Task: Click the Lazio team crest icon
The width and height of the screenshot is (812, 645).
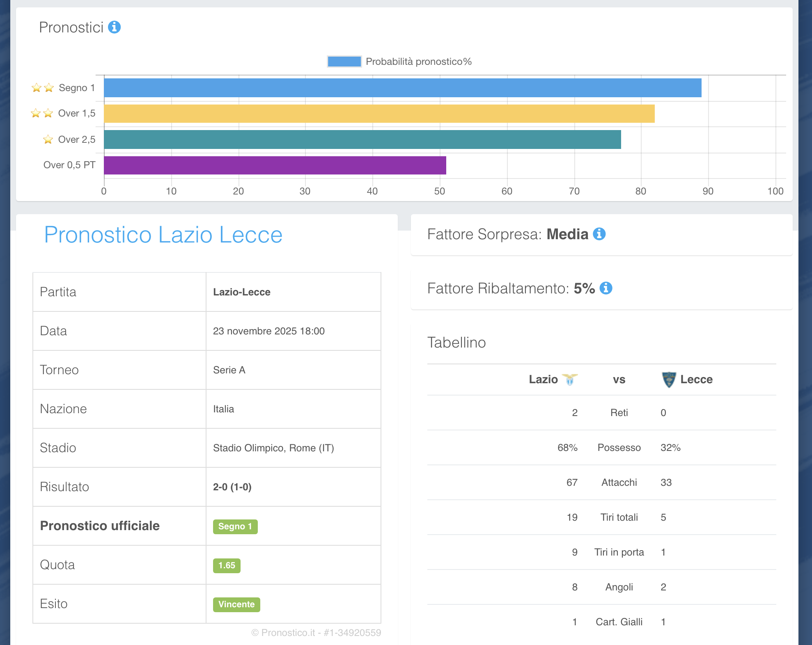Action: pos(570,379)
